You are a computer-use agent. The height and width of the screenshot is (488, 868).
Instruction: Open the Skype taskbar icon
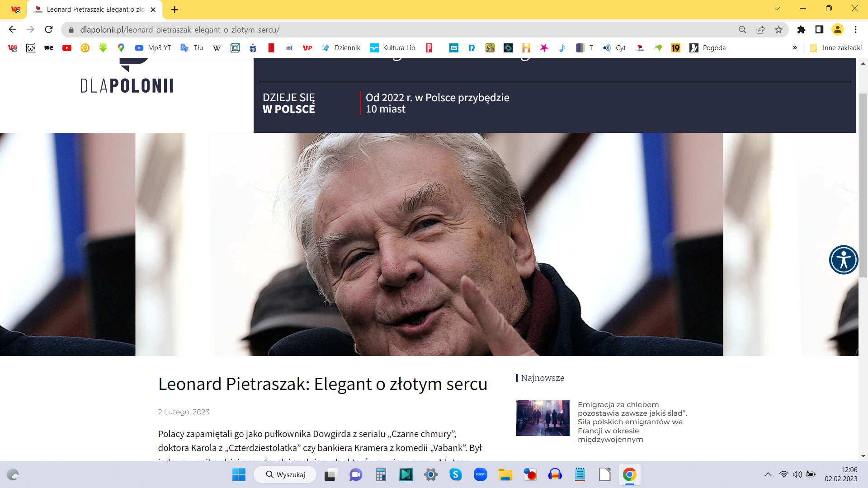click(x=455, y=474)
